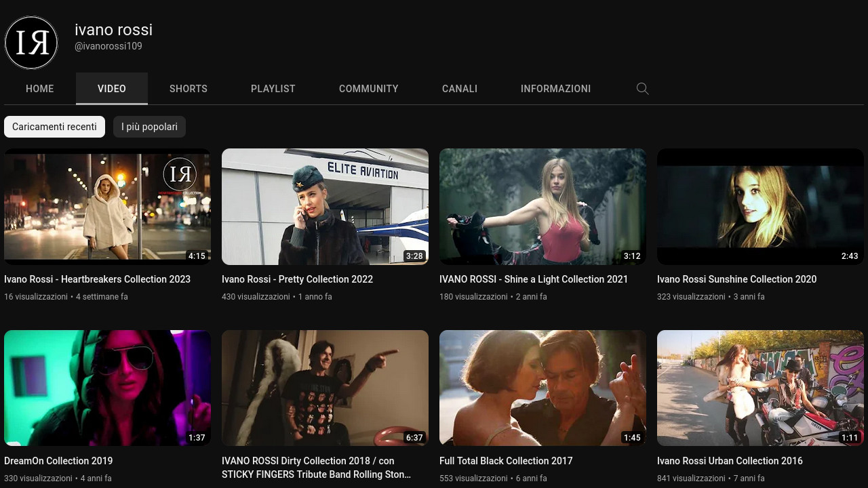Switch to the SHORTS tab
The height and width of the screenshot is (488, 868).
point(189,89)
